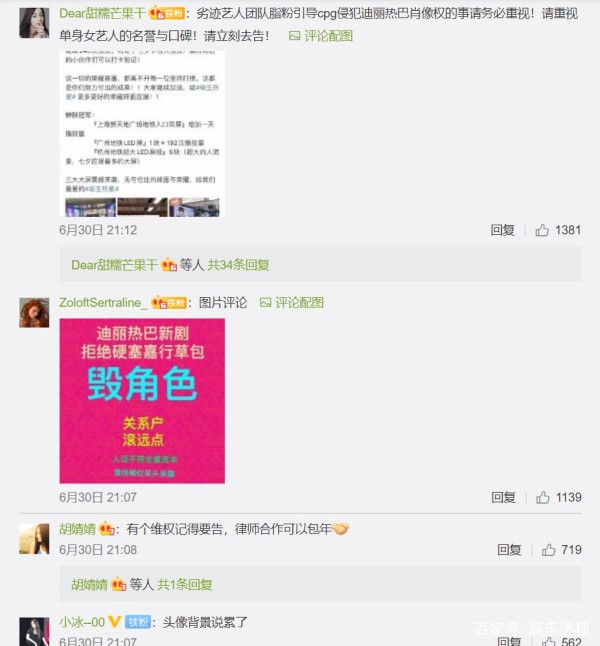This screenshot has width=600, height=646.
Task: Open ZoloftSertraline_ profile avatar
Action: 34,313
